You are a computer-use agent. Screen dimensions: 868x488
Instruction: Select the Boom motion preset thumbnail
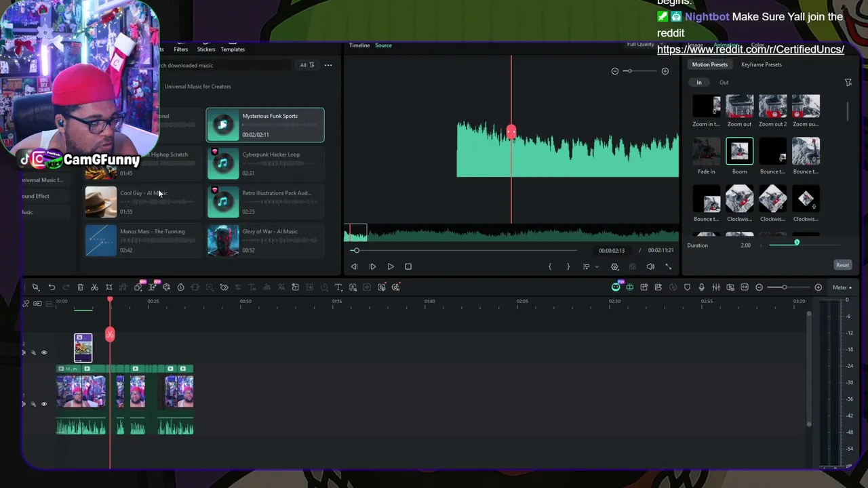point(739,151)
